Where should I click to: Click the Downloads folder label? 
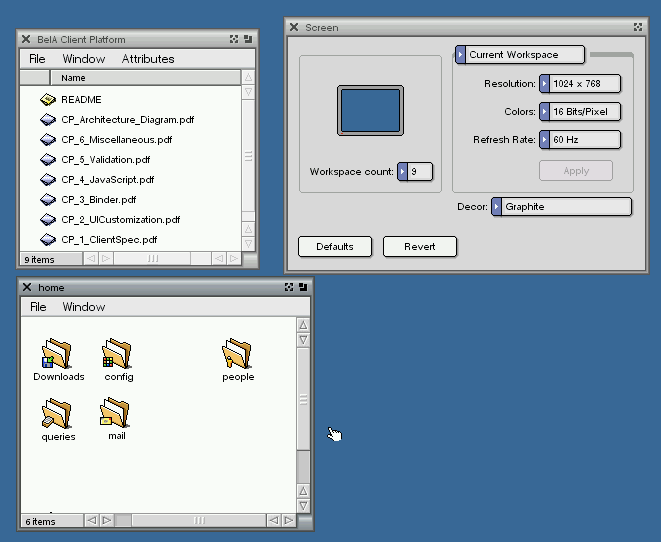pyautogui.click(x=59, y=377)
